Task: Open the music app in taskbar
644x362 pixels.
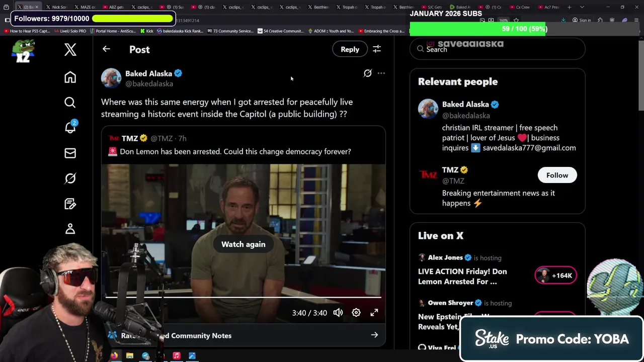Action: (x=177, y=356)
